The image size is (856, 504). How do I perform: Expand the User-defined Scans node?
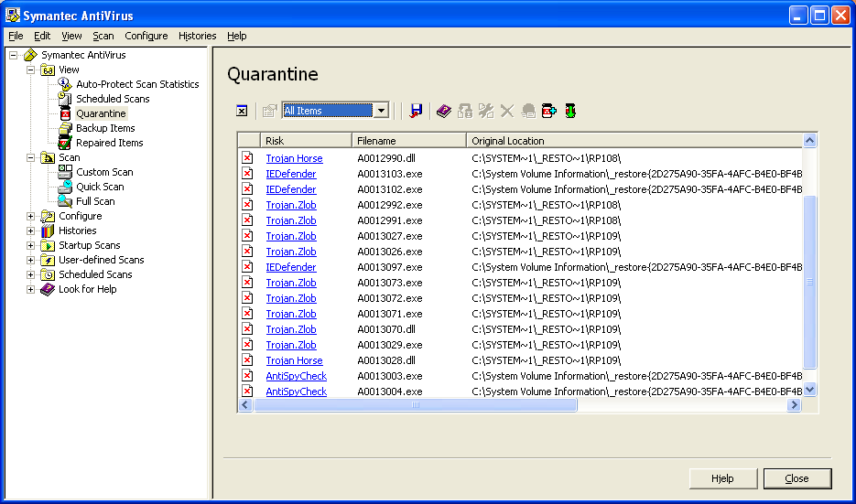tap(31, 260)
